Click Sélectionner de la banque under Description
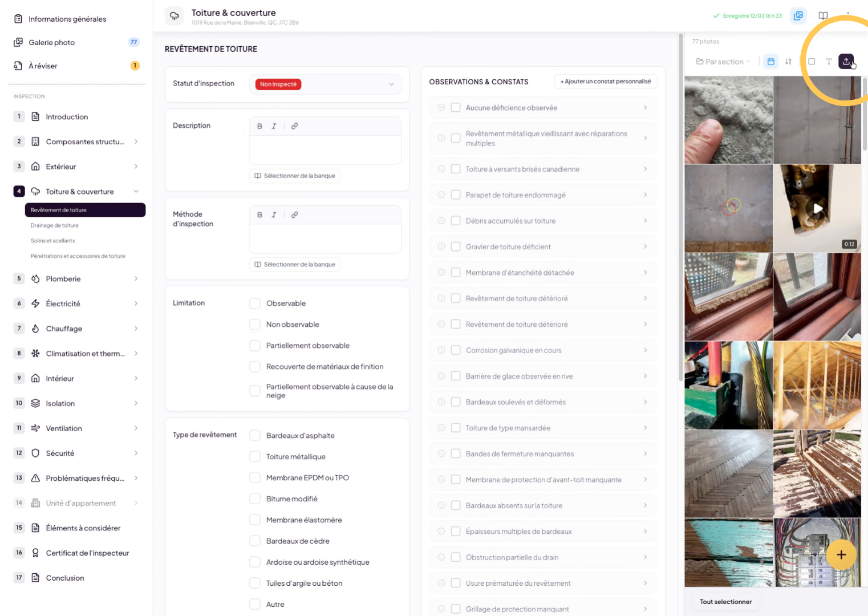Viewport: 868px width, 616px height. click(295, 176)
